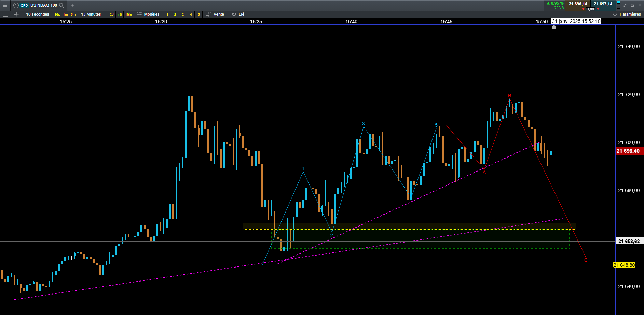
Task: Click the Paramètres gear icon
Action: click(615, 14)
